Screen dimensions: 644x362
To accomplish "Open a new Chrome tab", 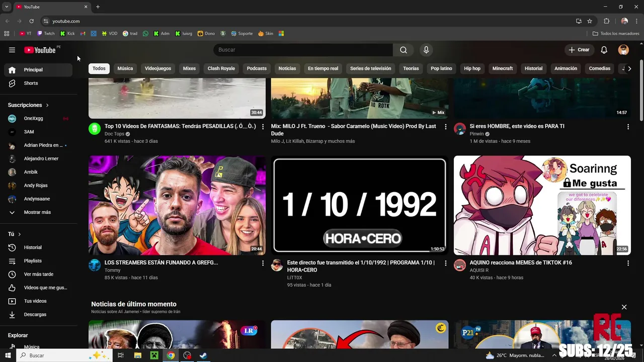I will [98, 7].
